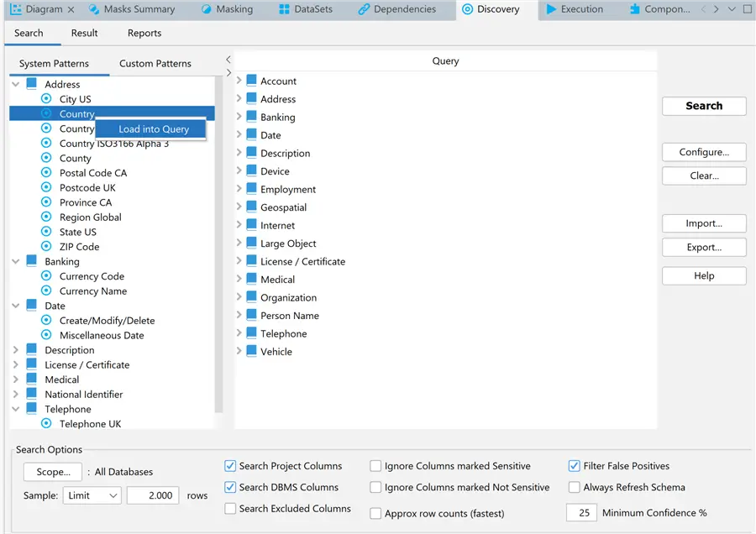The width and height of the screenshot is (756, 534).
Task: Click the Import... button
Action: 704,223
